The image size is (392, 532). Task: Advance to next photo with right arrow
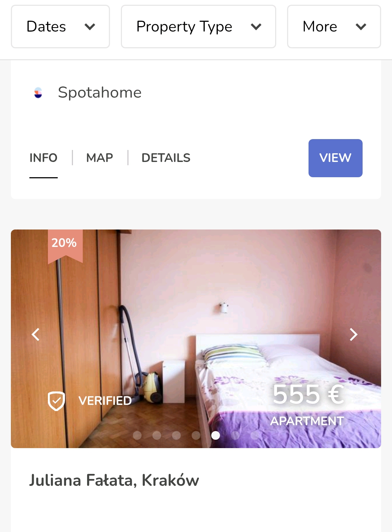(354, 334)
